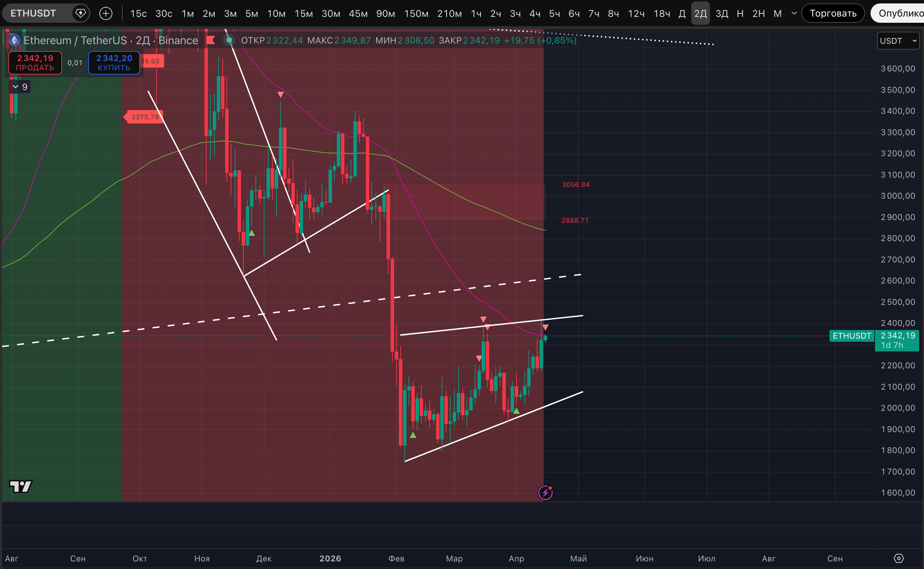Click the TradingView logo on chart

[x=21, y=486]
